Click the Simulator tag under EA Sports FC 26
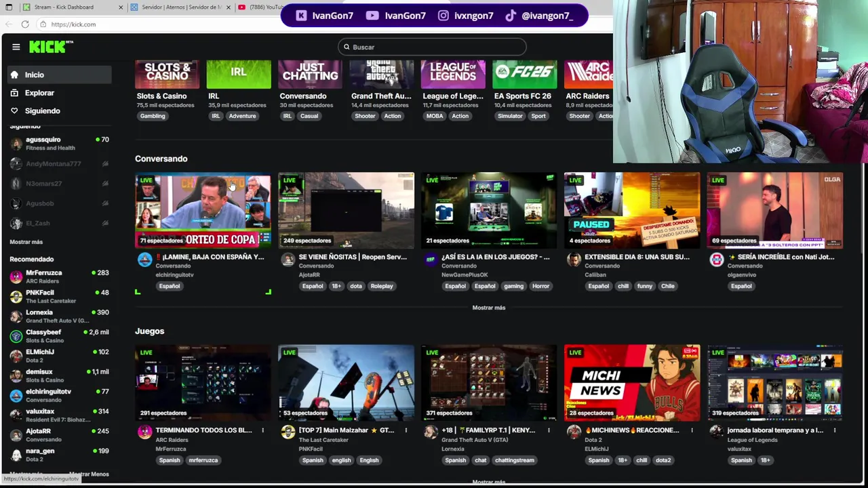The height and width of the screenshot is (488, 868). 510,116
